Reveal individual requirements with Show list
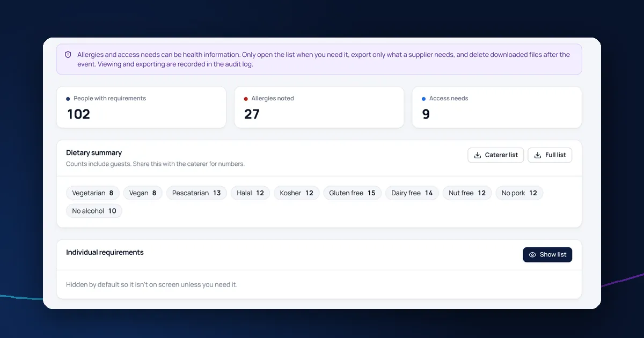 (x=547, y=255)
